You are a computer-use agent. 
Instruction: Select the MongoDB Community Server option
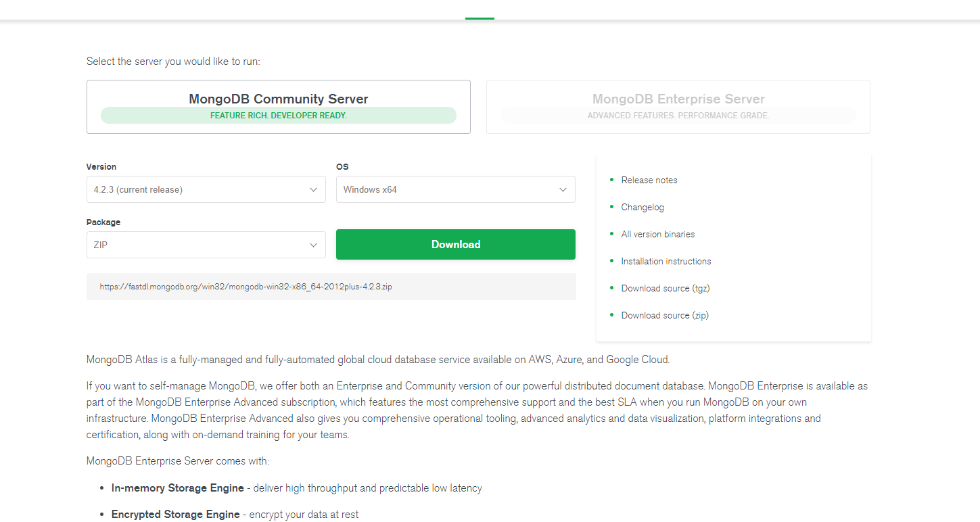click(x=279, y=99)
